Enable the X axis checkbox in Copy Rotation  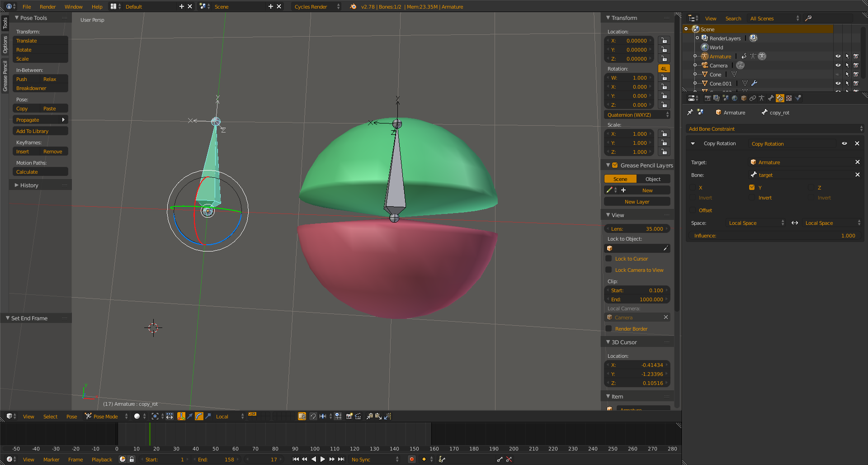[693, 187]
